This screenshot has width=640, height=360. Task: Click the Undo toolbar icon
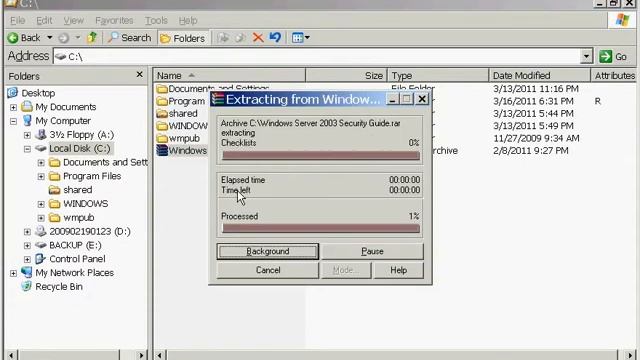(x=275, y=38)
